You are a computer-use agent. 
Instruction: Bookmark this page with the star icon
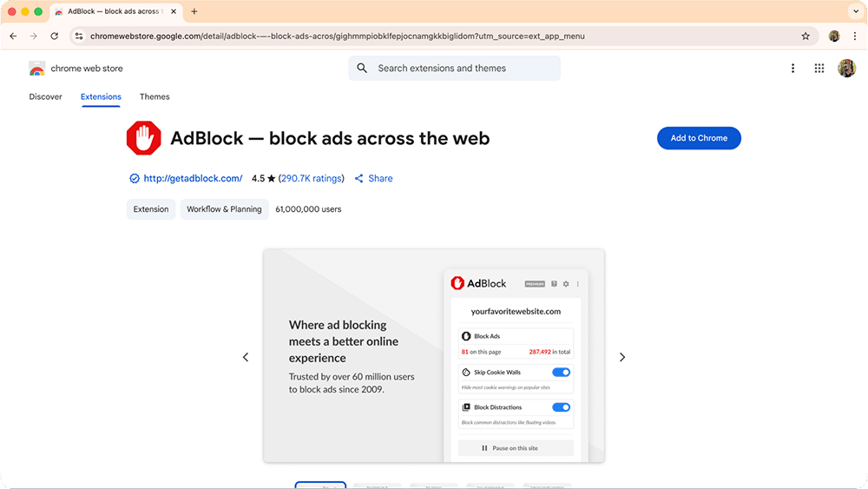coord(806,36)
